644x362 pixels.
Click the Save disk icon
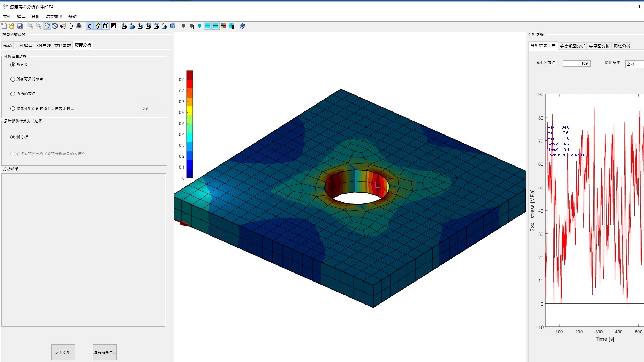20,26
